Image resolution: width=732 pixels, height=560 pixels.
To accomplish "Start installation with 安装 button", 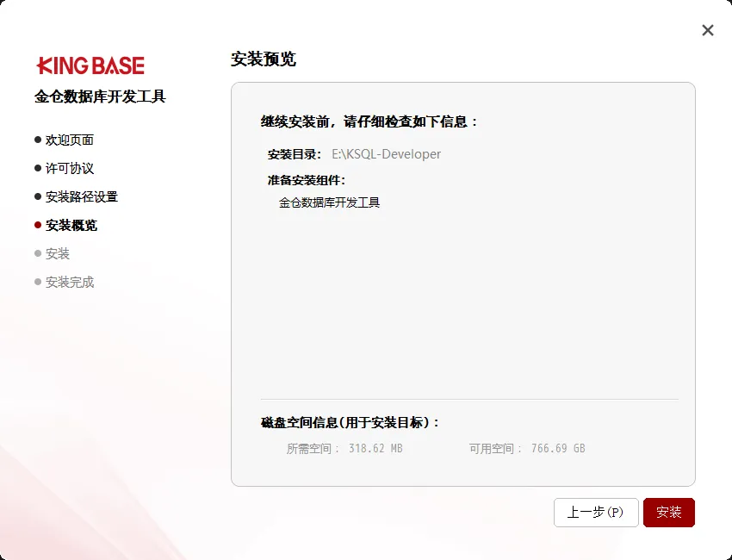I will click(x=669, y=513).
